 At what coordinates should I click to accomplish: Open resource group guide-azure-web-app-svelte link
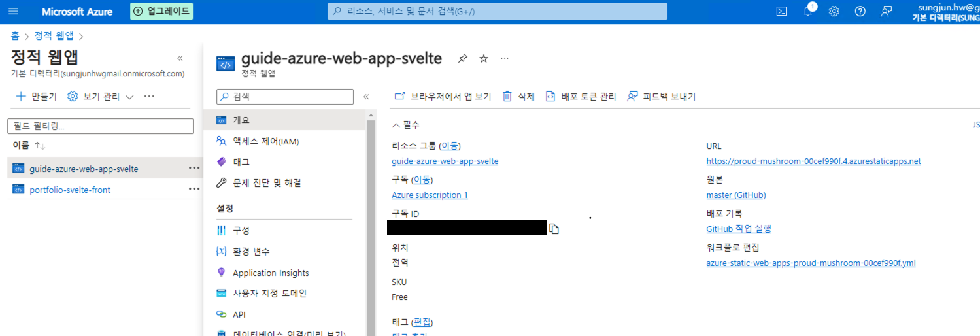(x=445, y=161)
